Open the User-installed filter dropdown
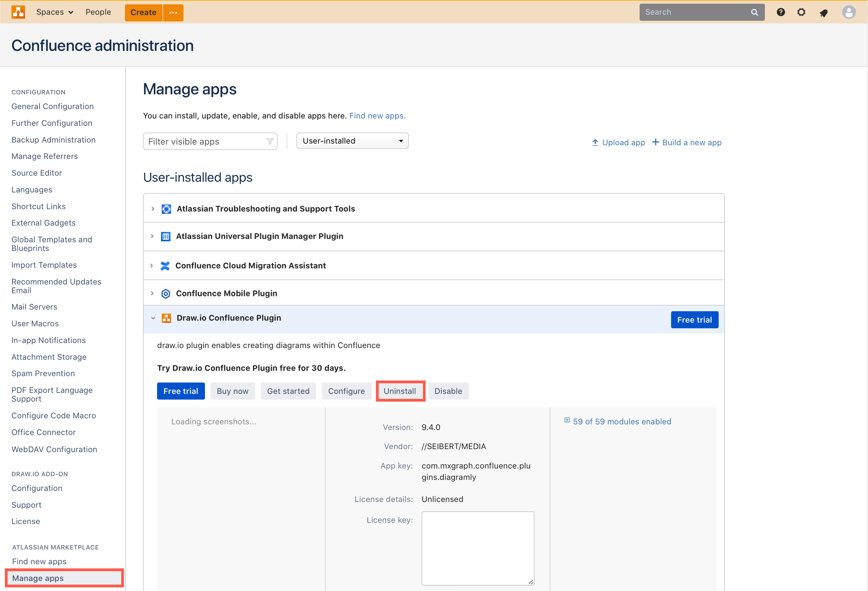The width and height of the screenshot is (868, 591). pos(352,141)
